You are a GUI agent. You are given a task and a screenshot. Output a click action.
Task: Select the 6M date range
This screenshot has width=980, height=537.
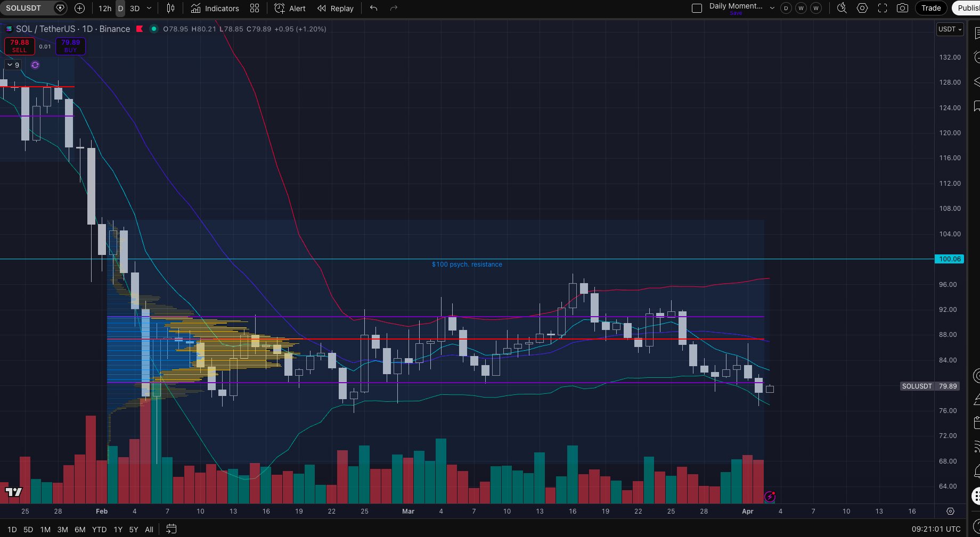pos(80,530)
